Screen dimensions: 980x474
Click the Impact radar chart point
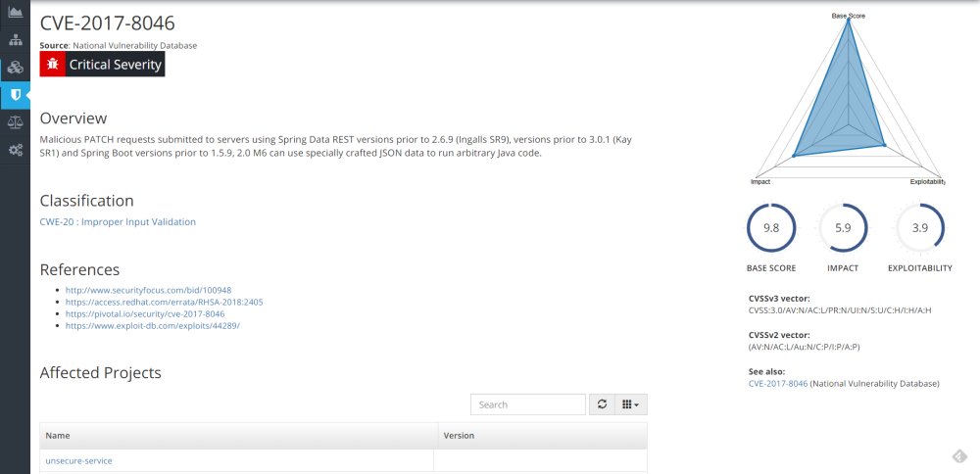(794, 156)
